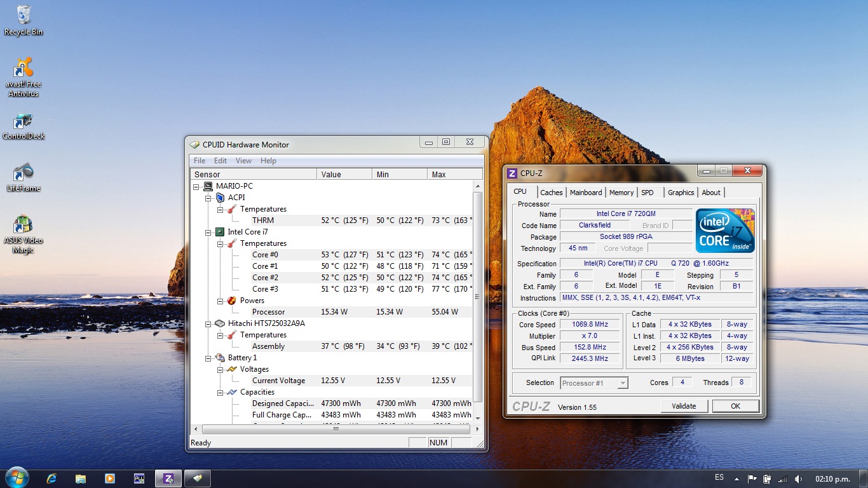Open the View menu in HWMonitor
The image size is (868, 488).
(243, 161)
